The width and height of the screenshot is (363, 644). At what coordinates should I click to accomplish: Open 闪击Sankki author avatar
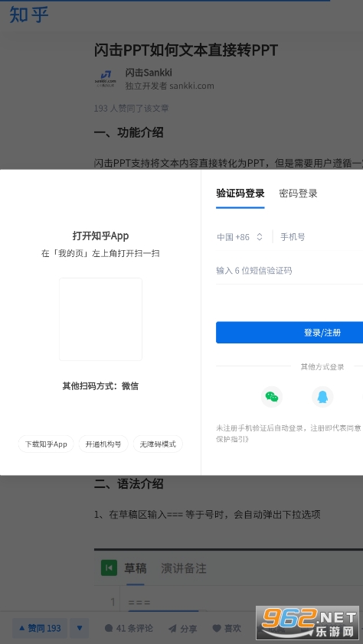106,79
